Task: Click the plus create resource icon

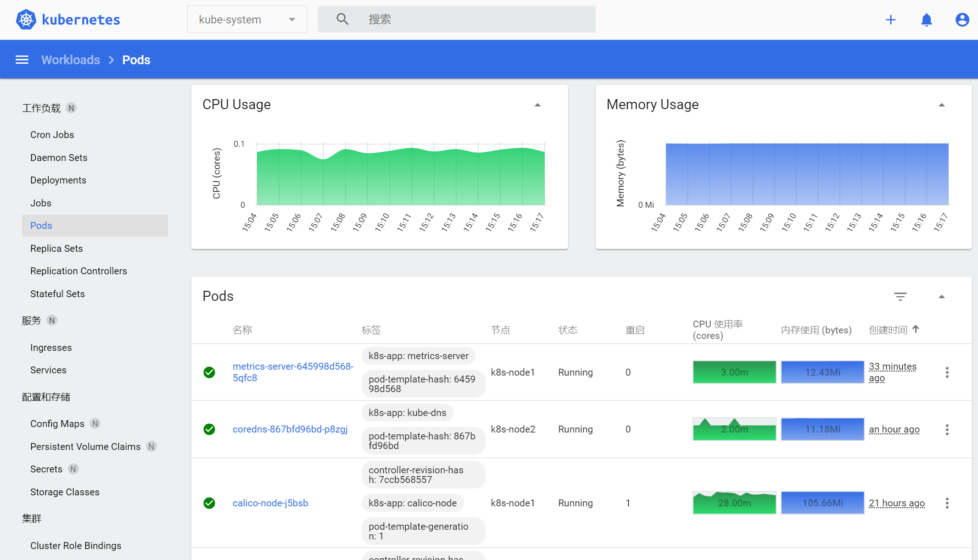Action: (x=890, y=20)
